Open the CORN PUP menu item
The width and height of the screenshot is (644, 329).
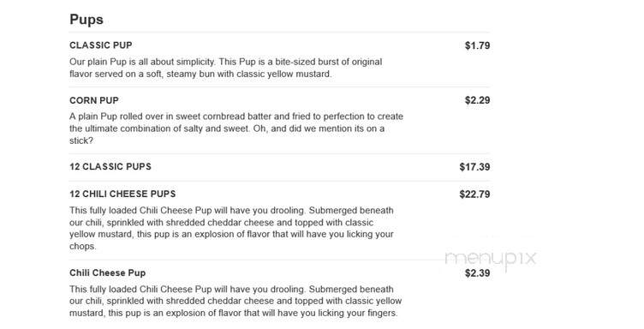[x=94, y=100]
